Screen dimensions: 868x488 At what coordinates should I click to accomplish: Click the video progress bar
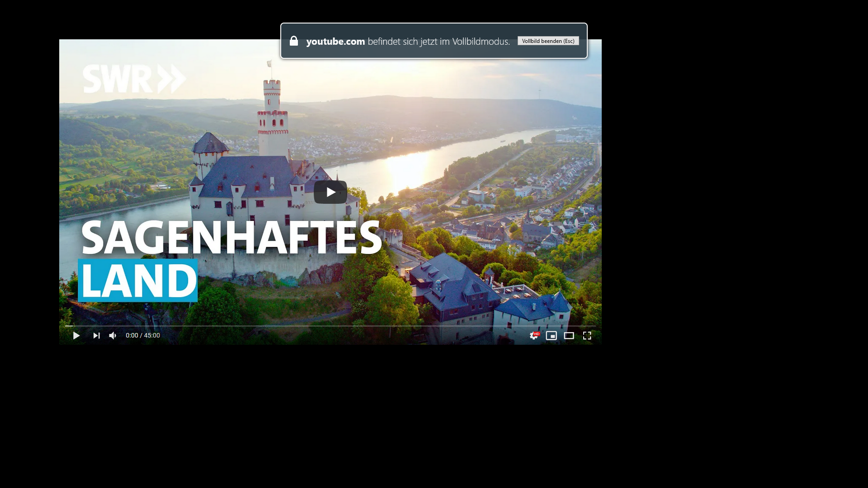[x=330, y=326]
